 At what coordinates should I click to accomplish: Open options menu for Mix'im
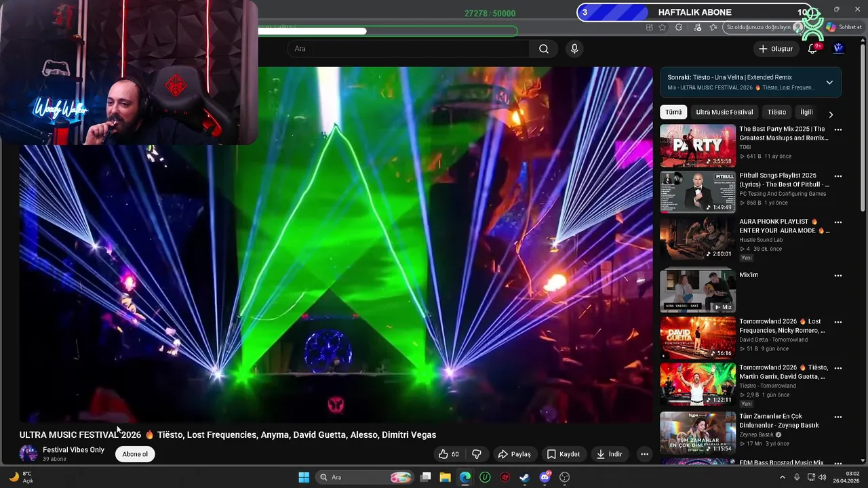(x=838, y=276)
